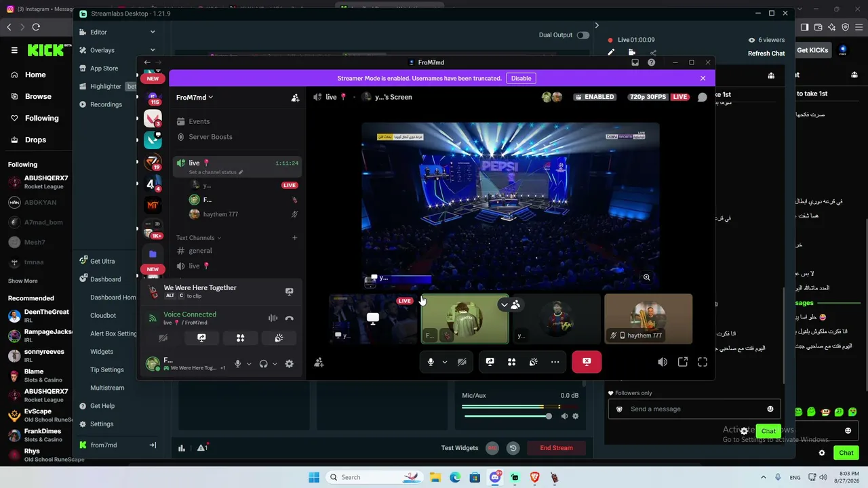Collapse the participant tiles with the down chevron
The height and width of the screenshot is (488, 868).
[504, 305]
